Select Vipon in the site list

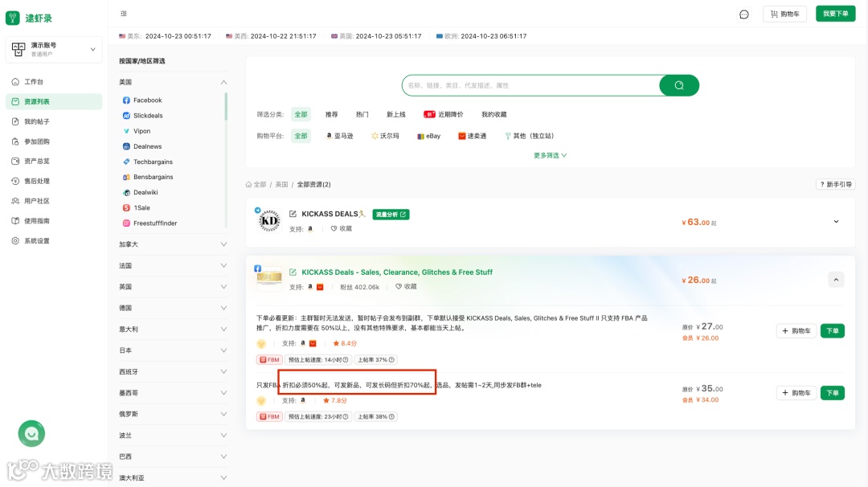pyautogui.click(x=137, y=131)
